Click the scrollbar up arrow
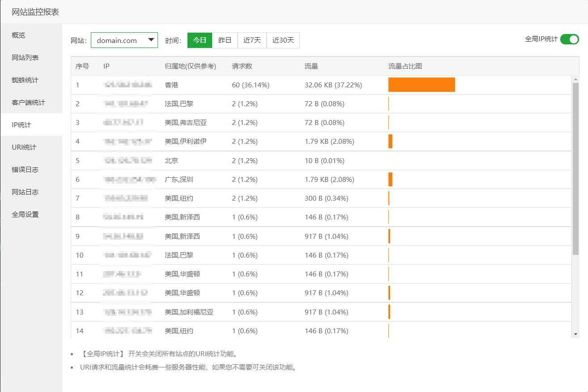 pyautogui.click(x=575, y=79)
